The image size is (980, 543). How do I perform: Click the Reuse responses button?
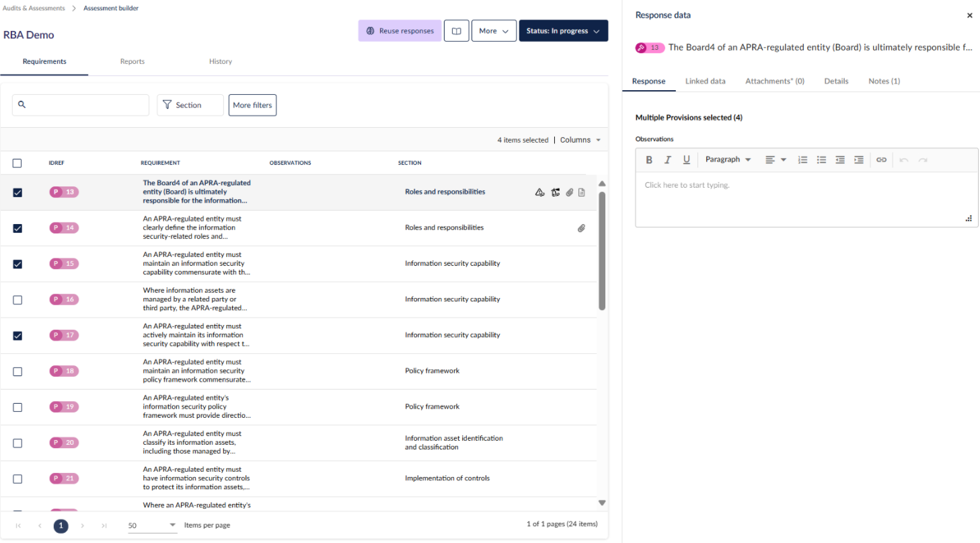400,31
